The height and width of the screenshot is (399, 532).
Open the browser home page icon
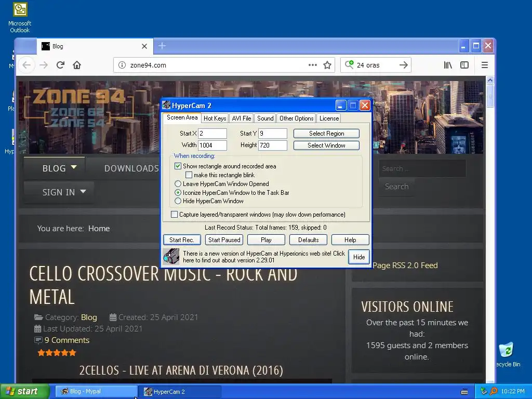pos(77,65)
